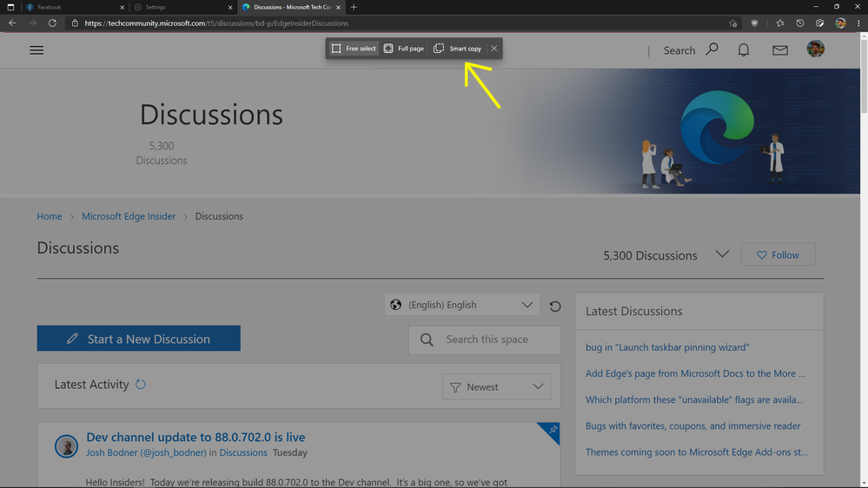Click the Search magnifier icon in header
This screenshot has height=488, width=868.
712,49
